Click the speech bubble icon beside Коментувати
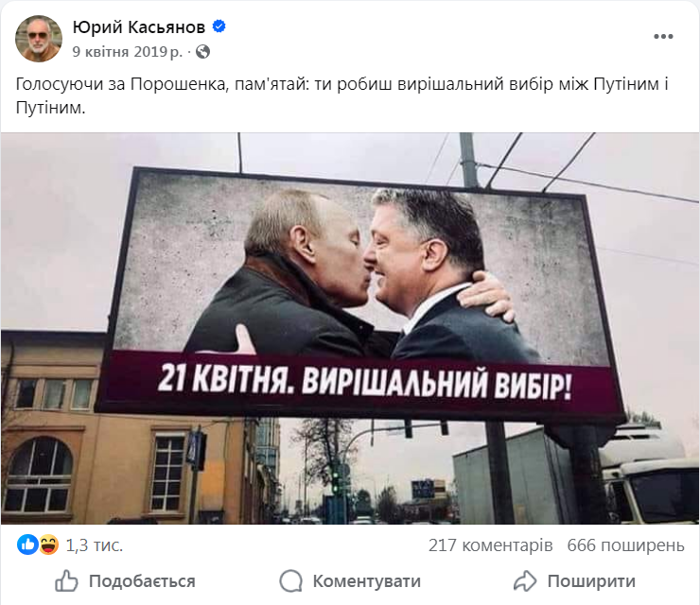Image resolution: width=700 pixels, height=605 pixels. pyautogui.click(x=291, y=581)
